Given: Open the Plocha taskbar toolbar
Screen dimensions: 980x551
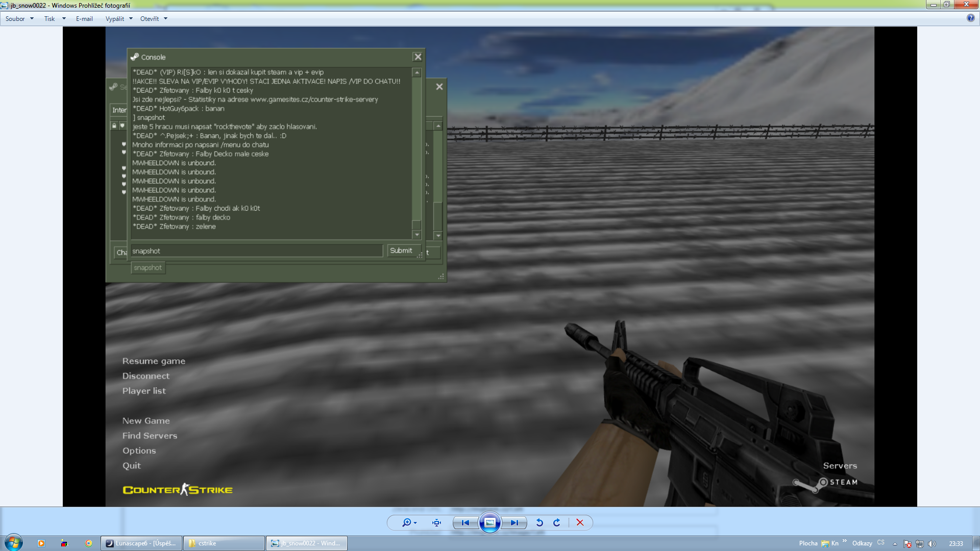Looking at the screenshot, I should (808, 543).
